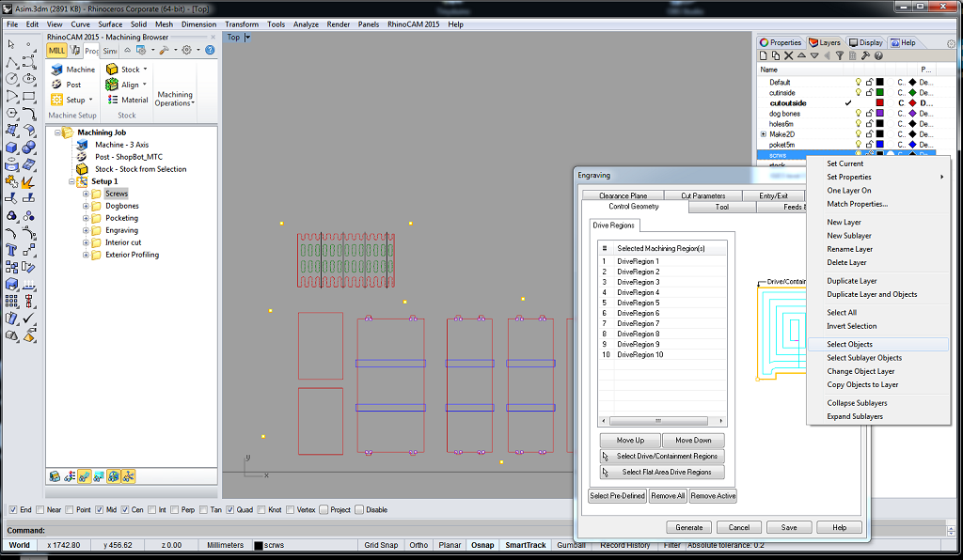This screenshot has height=560, width=963.
Task: Toggle the Point osnap checkbox
Action: pyautogui.click(x=70, y=509)
